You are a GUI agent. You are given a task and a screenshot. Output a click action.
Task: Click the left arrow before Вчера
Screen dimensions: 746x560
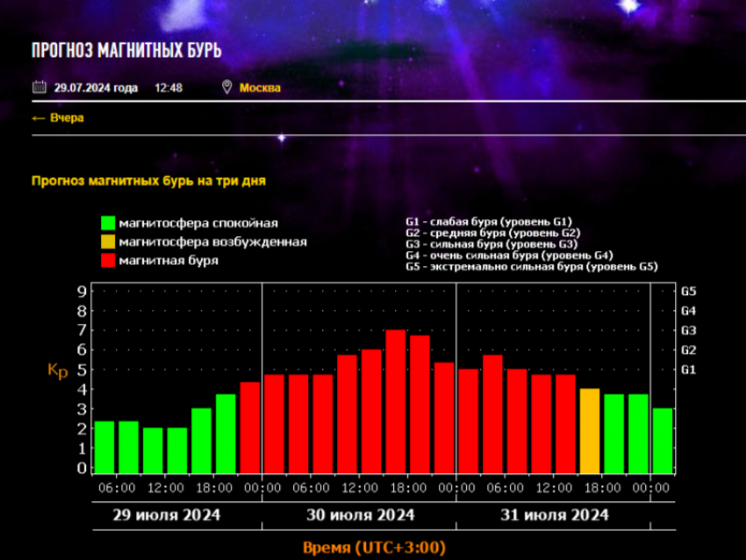(x=38, y=118)
